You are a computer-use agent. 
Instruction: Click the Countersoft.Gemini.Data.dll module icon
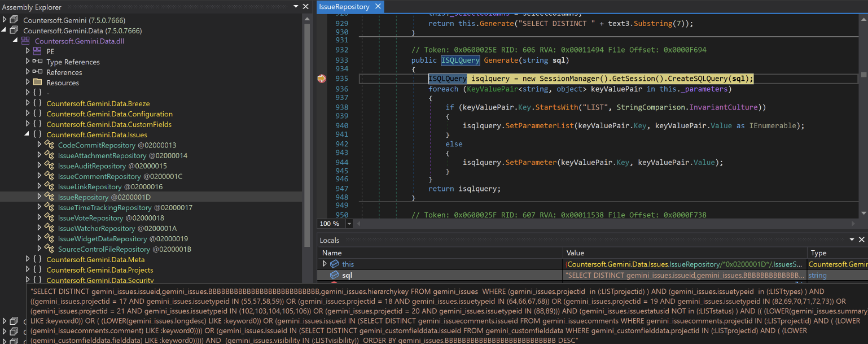[25, 41]
